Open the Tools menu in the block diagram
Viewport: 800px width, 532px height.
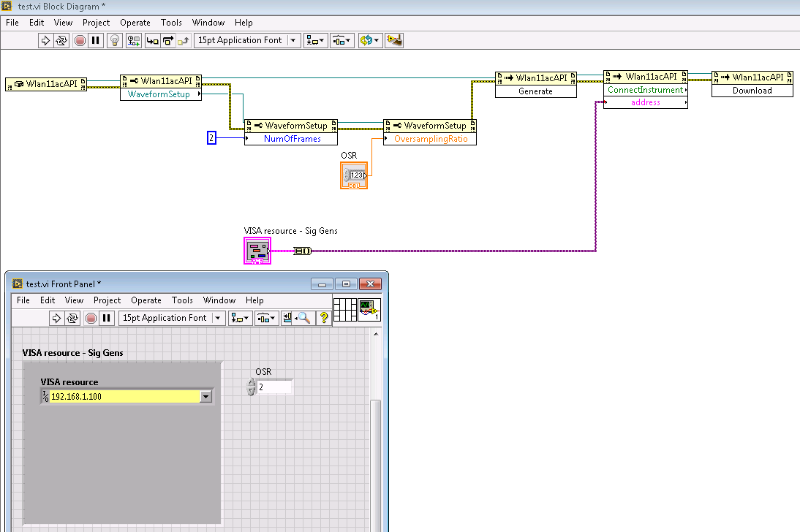171,23
